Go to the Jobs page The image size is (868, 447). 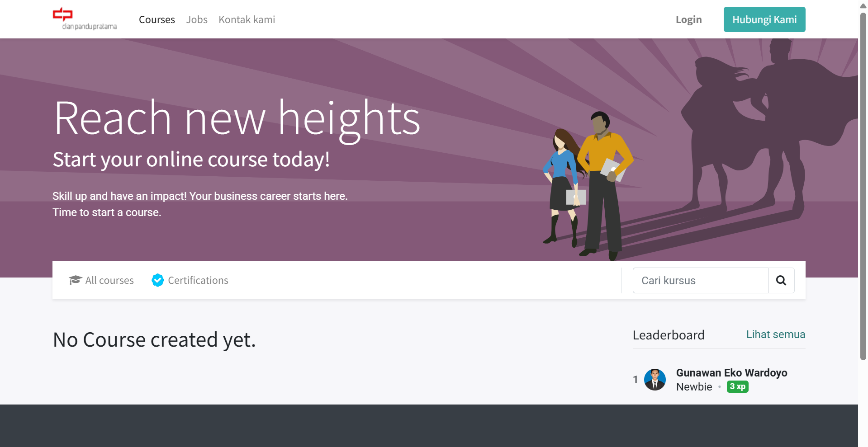pyautogui.click(x=197, y=20)
